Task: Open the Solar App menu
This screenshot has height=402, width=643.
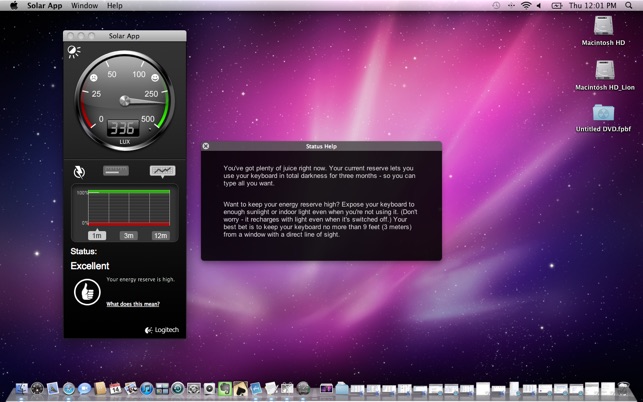Action: (x=44, y=6)
